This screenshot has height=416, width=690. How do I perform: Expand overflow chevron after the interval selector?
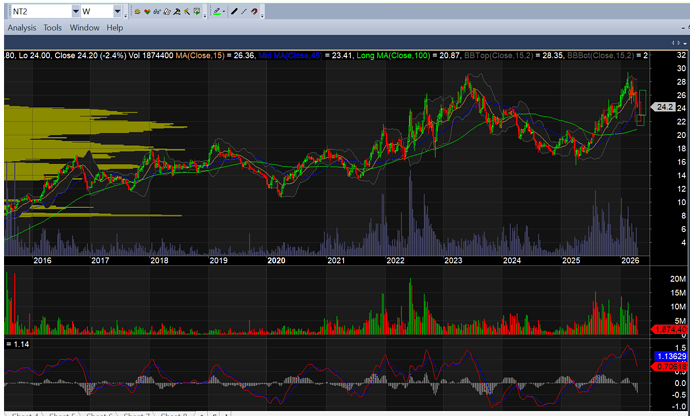(x=125, y=16)
